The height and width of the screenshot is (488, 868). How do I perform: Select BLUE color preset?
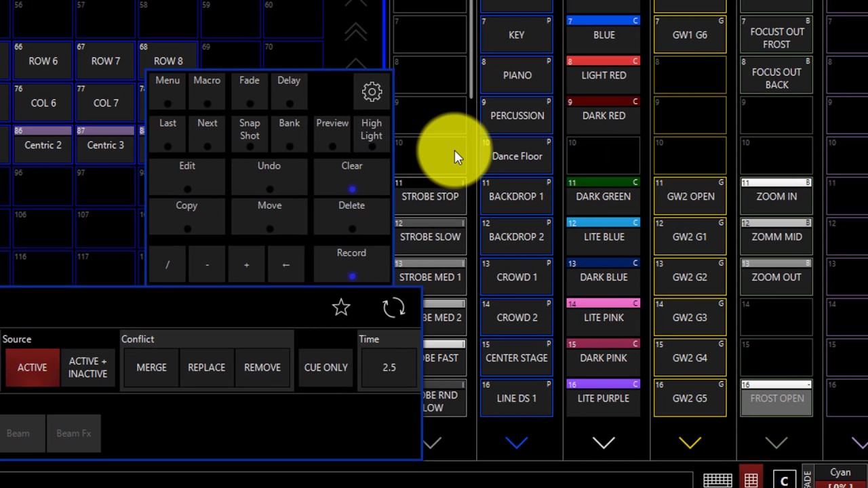pos(604,35)
